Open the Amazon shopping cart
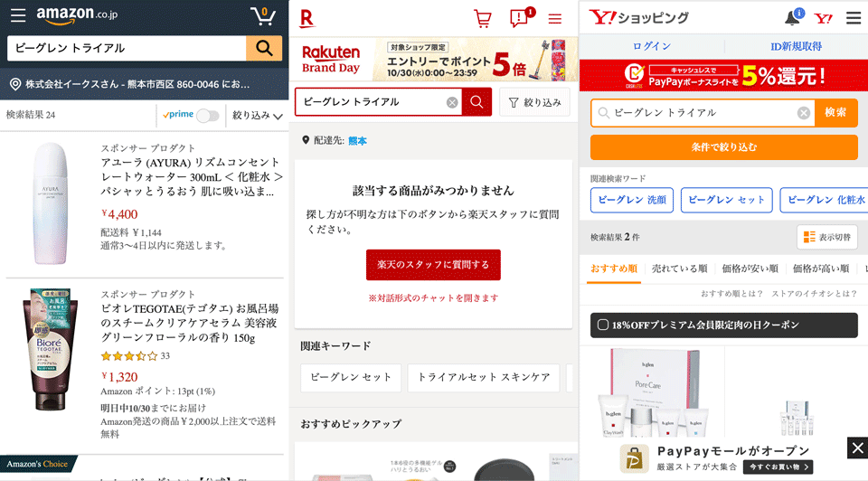Viewport: 868px width, 481px height. pyautogui.click(x=263, y=15)
